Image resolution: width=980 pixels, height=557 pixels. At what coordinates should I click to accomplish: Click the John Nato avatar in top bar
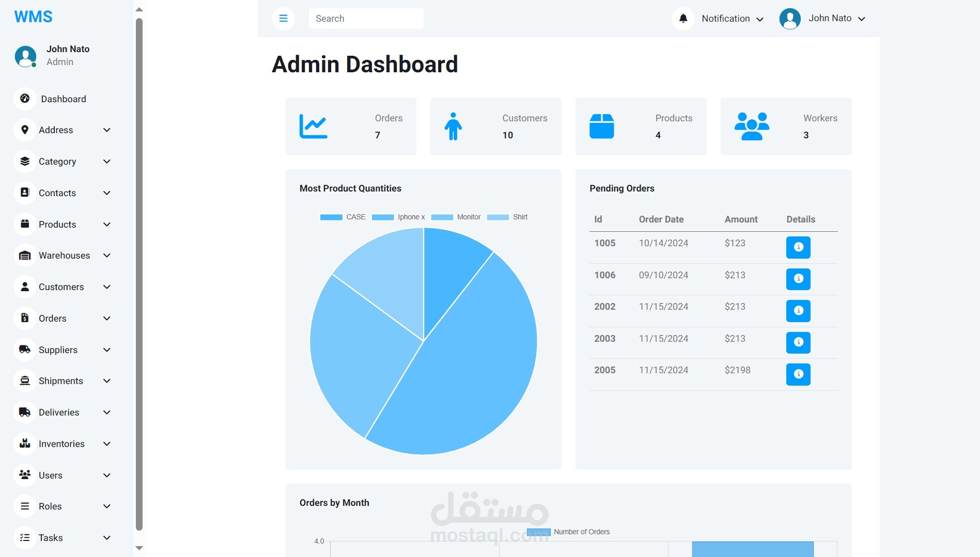[790, 19]
